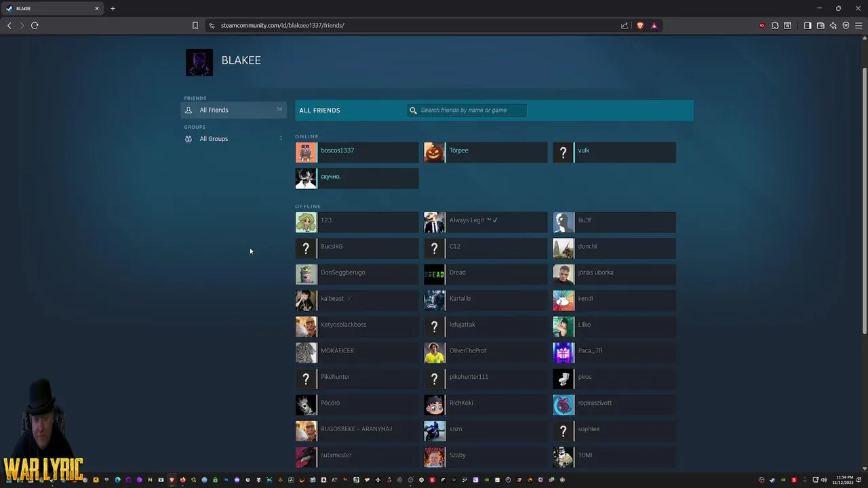Viewport: 868px width, 488px height.
Task: Select All Groups in sidebar
Action: click(233, 138)
